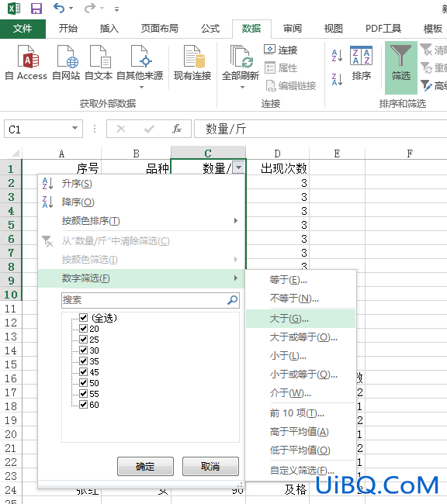Viewport: 447px width, 504px height.
Task: Switch to the Home (开始) tab
Action: click(68, 29)
